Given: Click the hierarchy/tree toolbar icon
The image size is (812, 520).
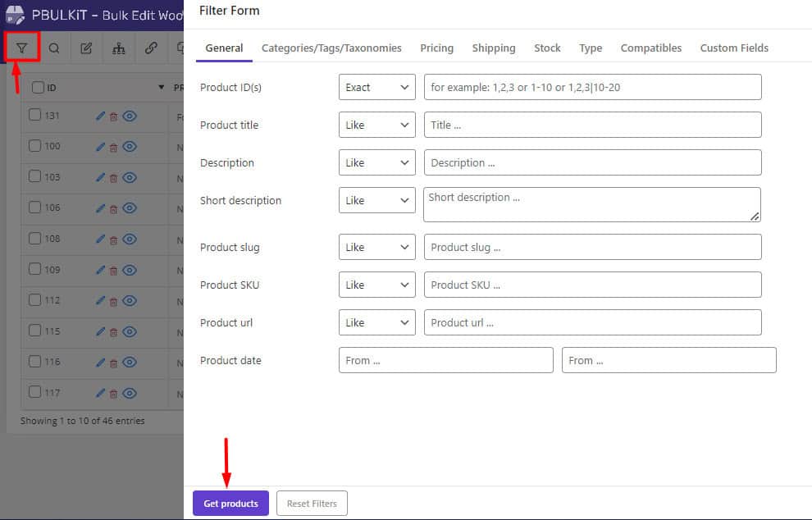Looking at the screenshot, I should pyautogui.click(x=118, y=48).
